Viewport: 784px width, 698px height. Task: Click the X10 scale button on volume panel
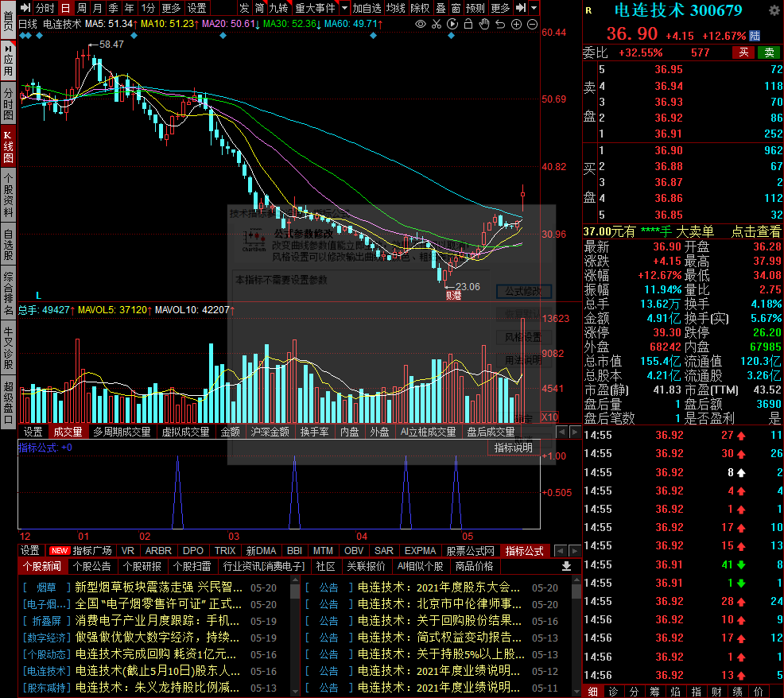[x=549, y=417]
